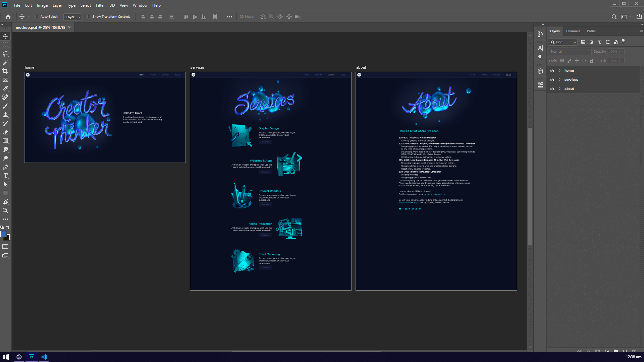Select the Eraser tool
This screenshot has height=362, width=644.
(x=5, y=132)
